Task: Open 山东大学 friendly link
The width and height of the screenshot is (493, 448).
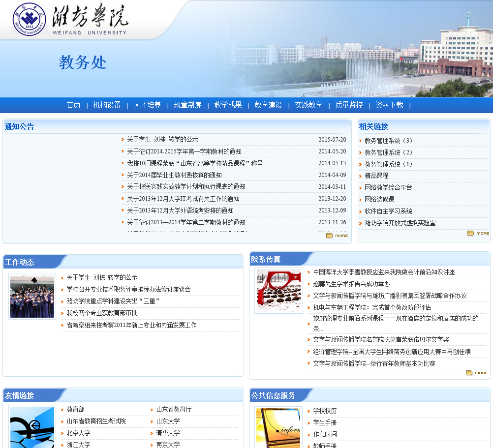Action: click(x=168, y=421)
